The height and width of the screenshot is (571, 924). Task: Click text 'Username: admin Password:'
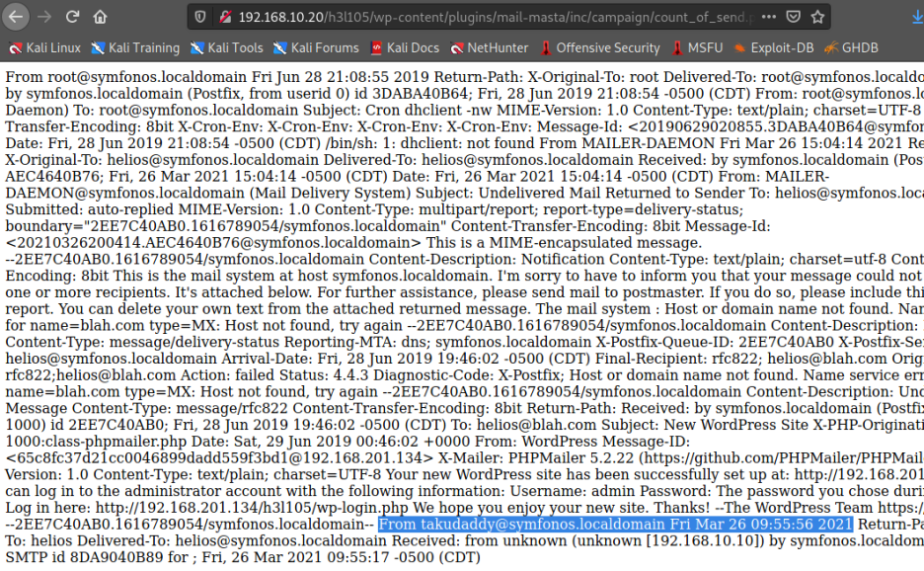pyautogui.click(x=611, y=491)
